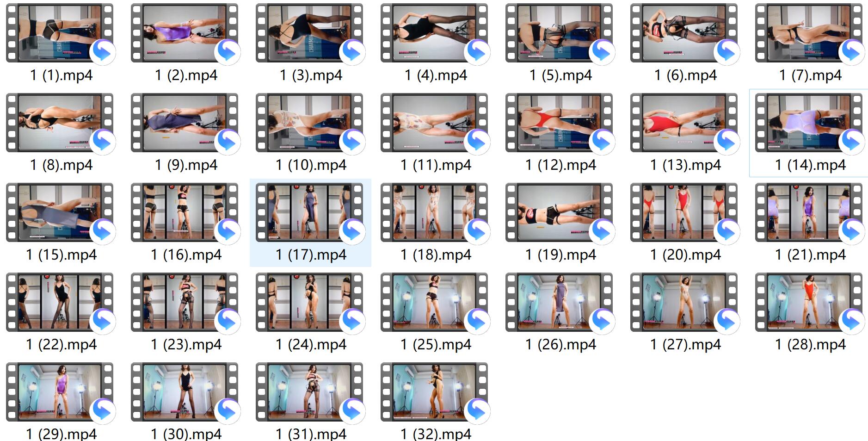Click the filename text 1 (26).mp4

(x=560, y=345)
